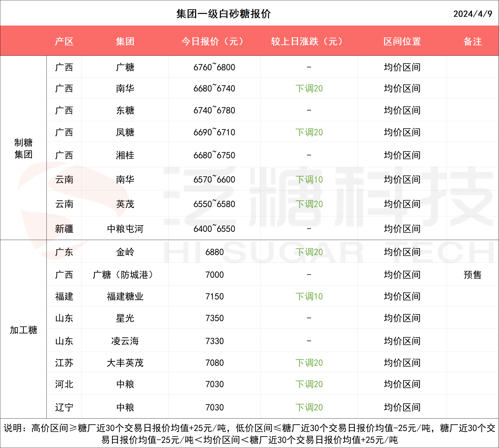Click the 6880 price for 金岭
This screenshot has width=499, height=448.
click(x=214, y=252)
